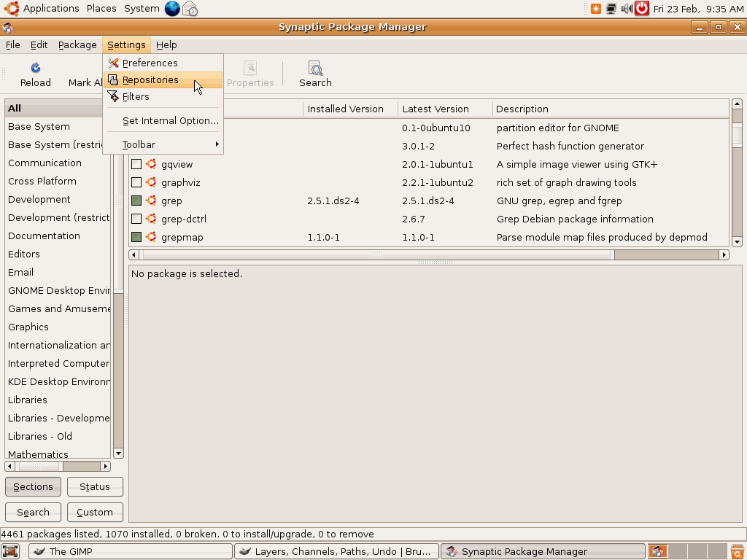
Task: Click the Ubuntu logo next to Applications
Action: pyautogui.click(x=12, y=9)
